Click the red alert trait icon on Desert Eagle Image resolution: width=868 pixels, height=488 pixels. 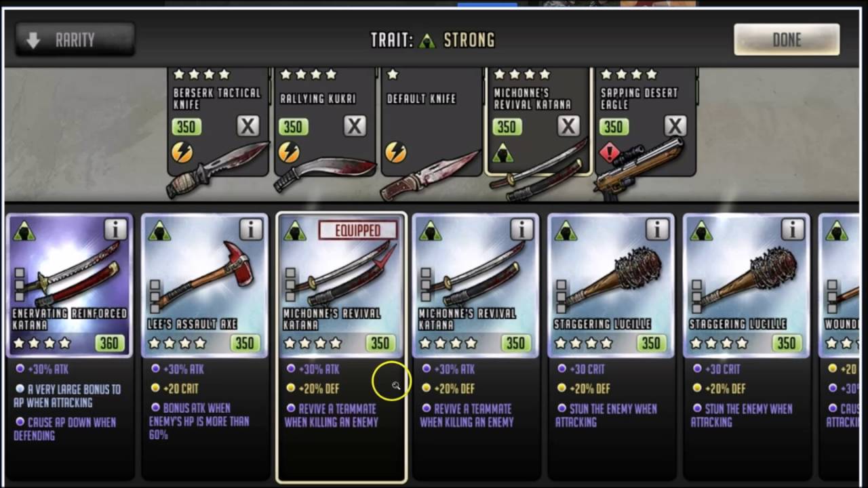pyautogui.click(x=610, y=153)
